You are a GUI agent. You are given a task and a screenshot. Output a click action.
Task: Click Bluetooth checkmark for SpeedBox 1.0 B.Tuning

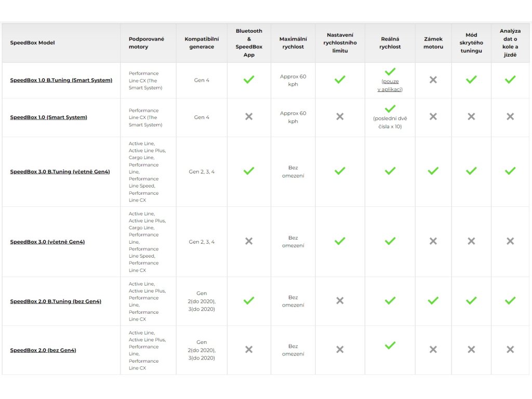click(249, 79)
